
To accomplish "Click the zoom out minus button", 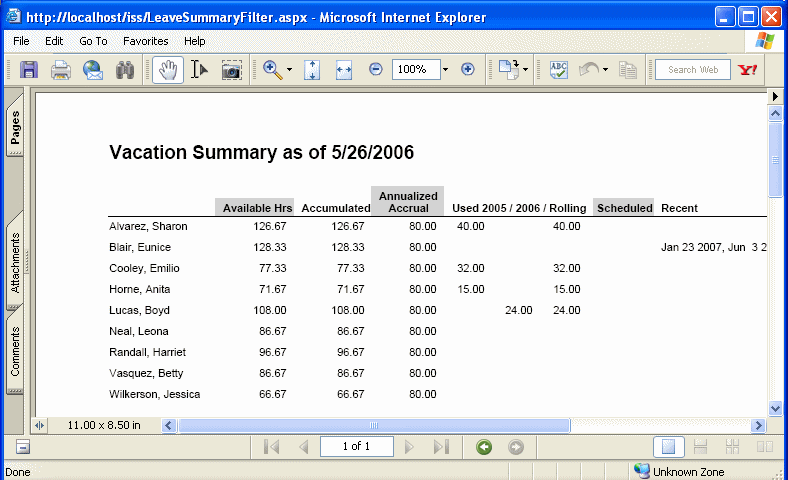I will point(376,70).
